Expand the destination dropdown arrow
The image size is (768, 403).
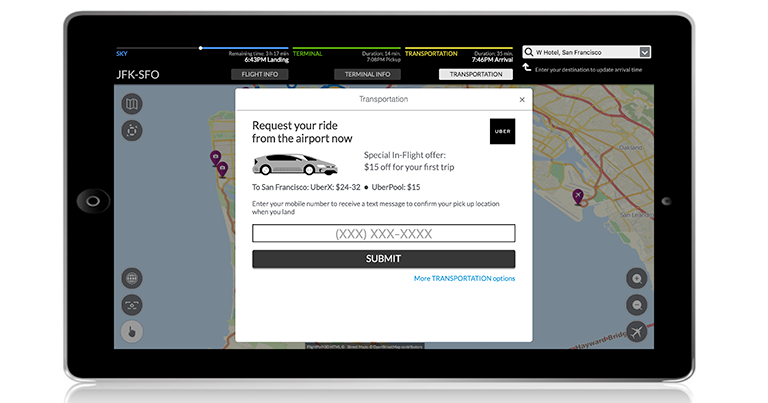pos(645,52)
